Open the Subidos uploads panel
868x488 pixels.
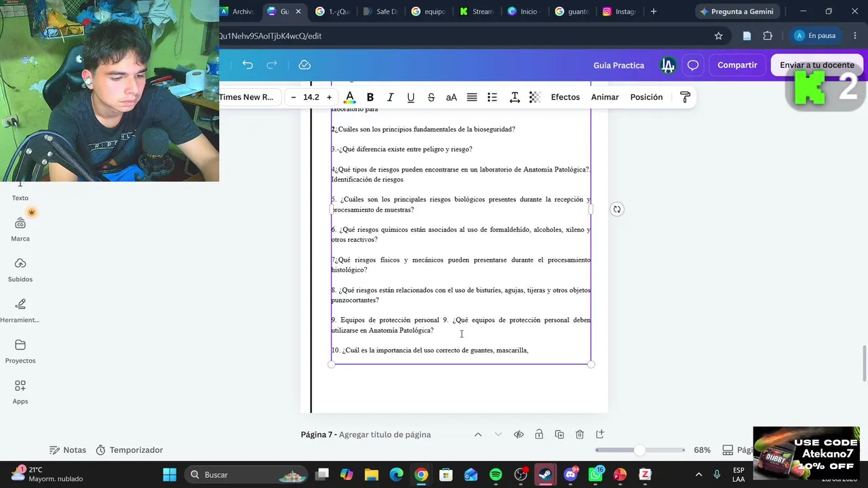[x=20, y=270]
